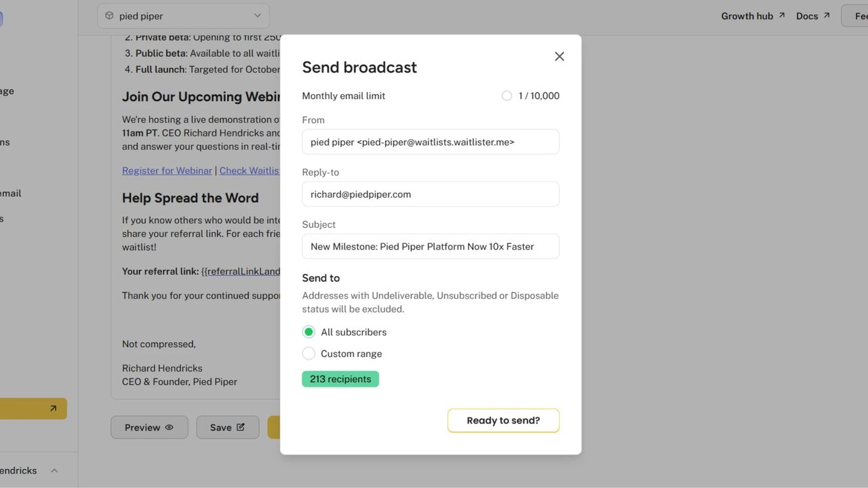Viewport: 868px width, 488px height.
Task: Toggle the recipient selection to Custom range option
Action: (x=309, y=353)
